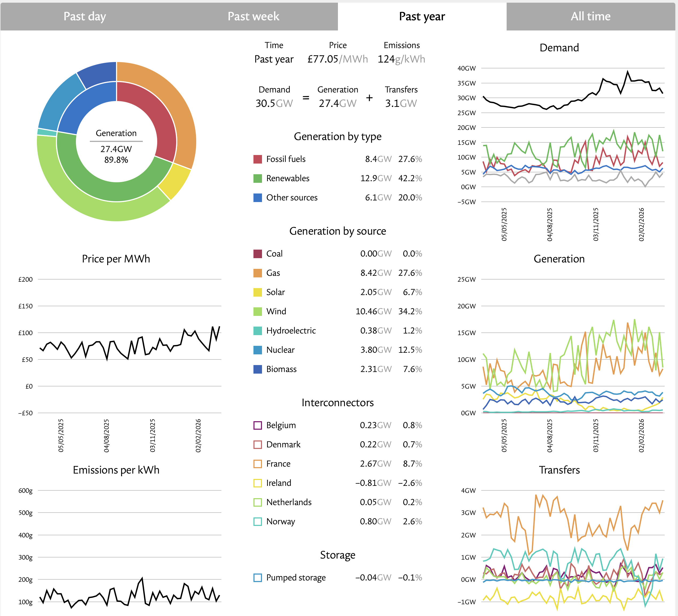The image size is (678, 616).
Task: Click the Solar yellow legend square
Action: (x=258, y=292)
